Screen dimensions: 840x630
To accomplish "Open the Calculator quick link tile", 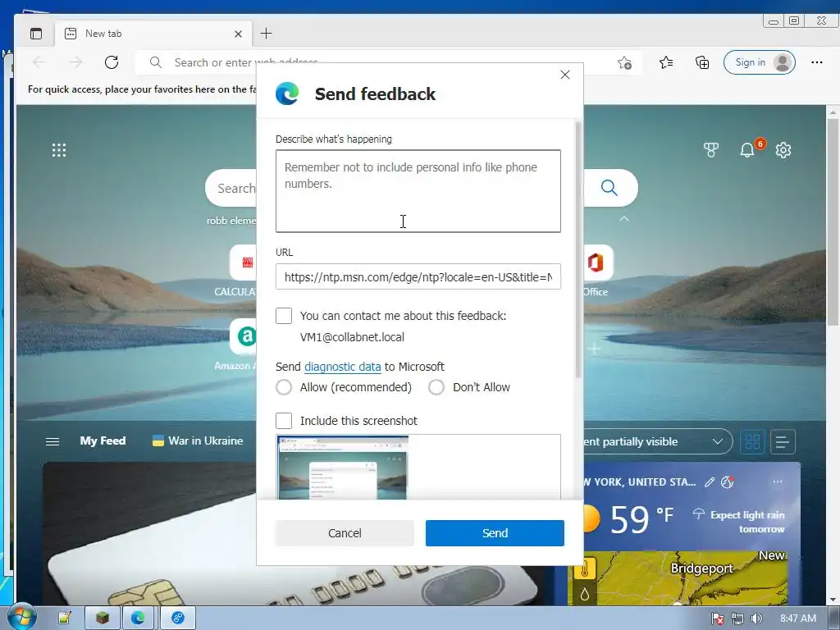I will 244,263.
